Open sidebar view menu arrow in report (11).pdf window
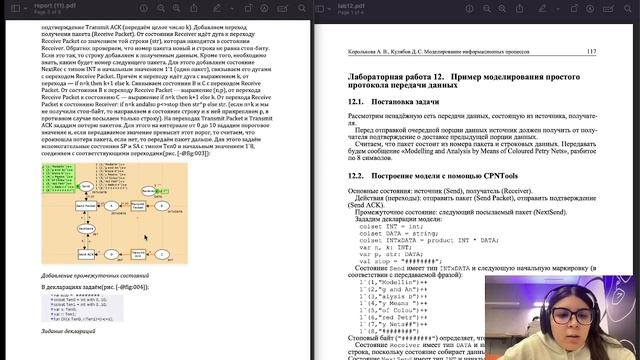The height and width of the screenshot is (360, 640). coord(25,8)
